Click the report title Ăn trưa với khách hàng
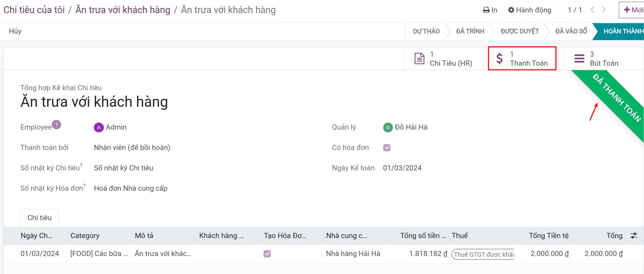This screenshot has width=644, height=274. tap(94, 102)
